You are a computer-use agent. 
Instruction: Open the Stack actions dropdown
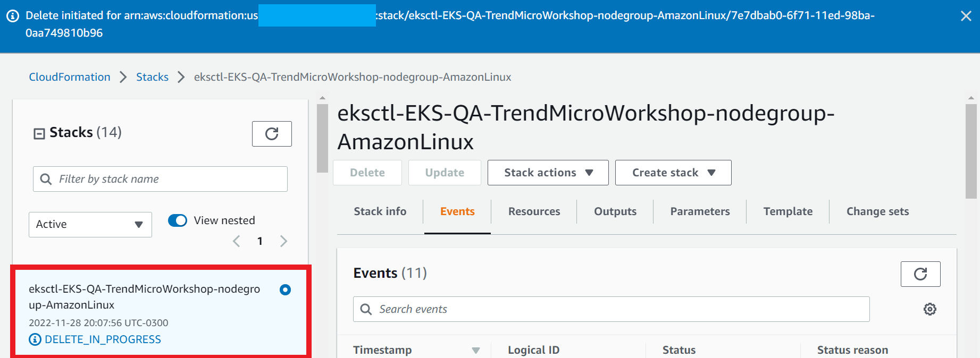click(x=548, y=173)
